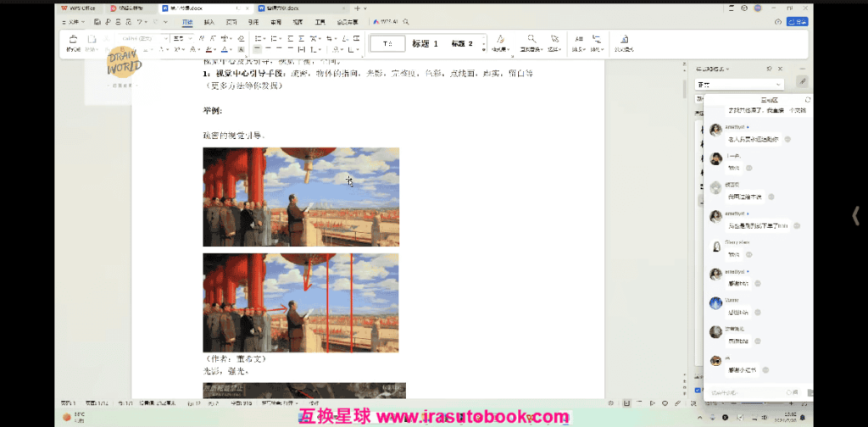Image resolution: width=868 pixels, height=427 pixels.
Task: Apply the 正文 body text style
Action: 387,43
